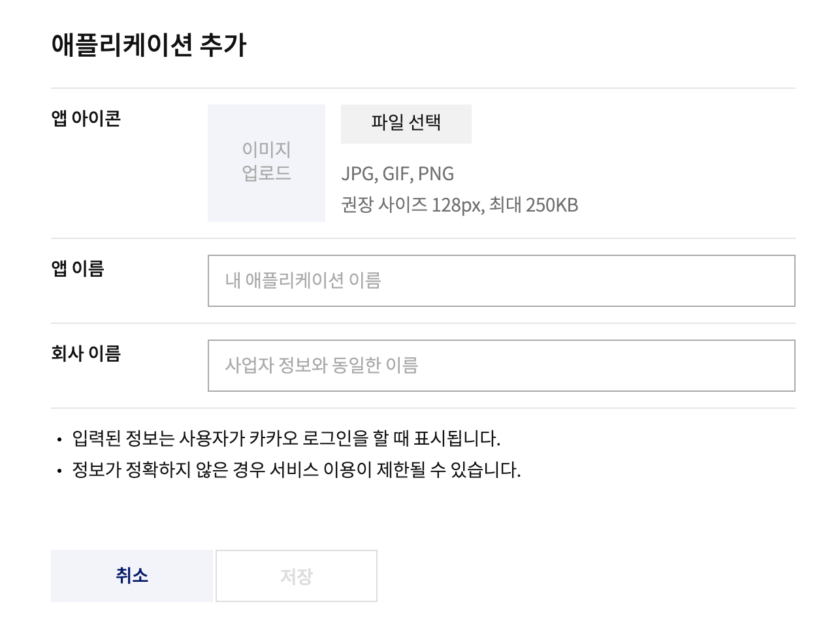Click the 애플리케이션 추가 heading

pyautogui.click(x=149, y=45)
